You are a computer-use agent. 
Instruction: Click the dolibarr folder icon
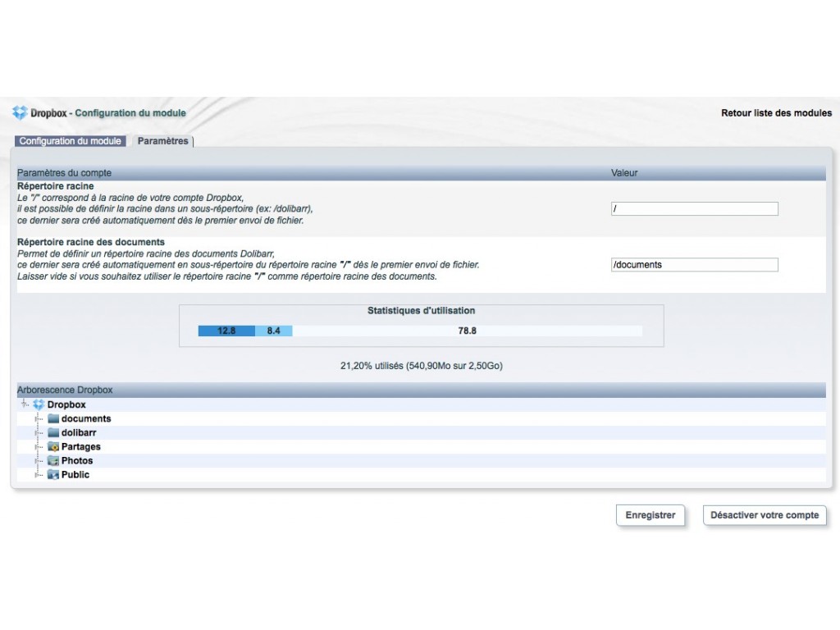(53, 432)
